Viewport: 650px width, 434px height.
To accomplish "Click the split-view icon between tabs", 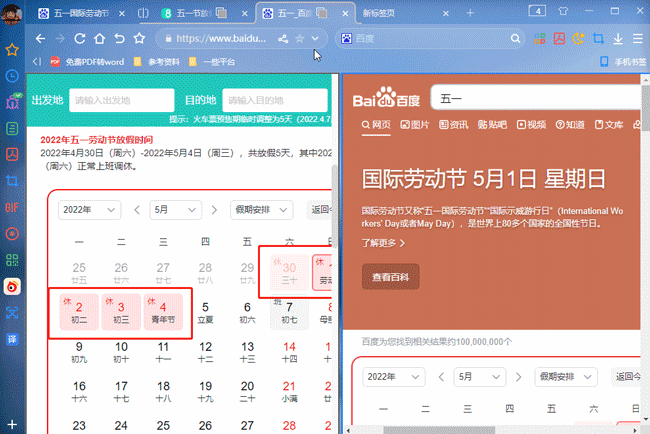I will [x=143, y=13].
